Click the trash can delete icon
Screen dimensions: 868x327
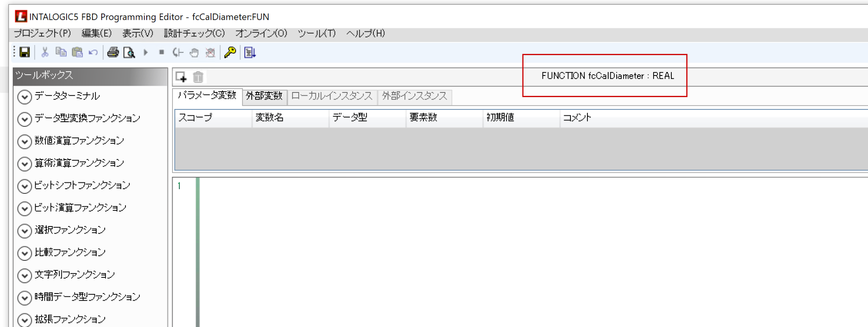198,77
